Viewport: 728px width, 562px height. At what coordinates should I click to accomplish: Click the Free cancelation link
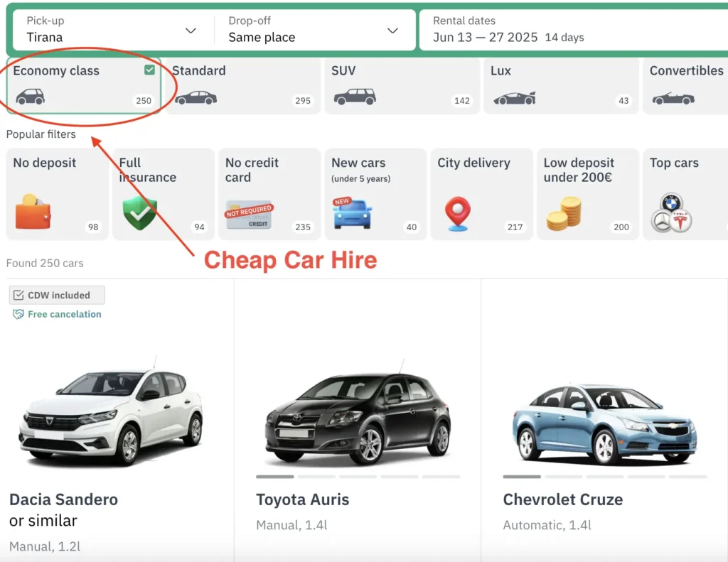[x=65, y=314]
